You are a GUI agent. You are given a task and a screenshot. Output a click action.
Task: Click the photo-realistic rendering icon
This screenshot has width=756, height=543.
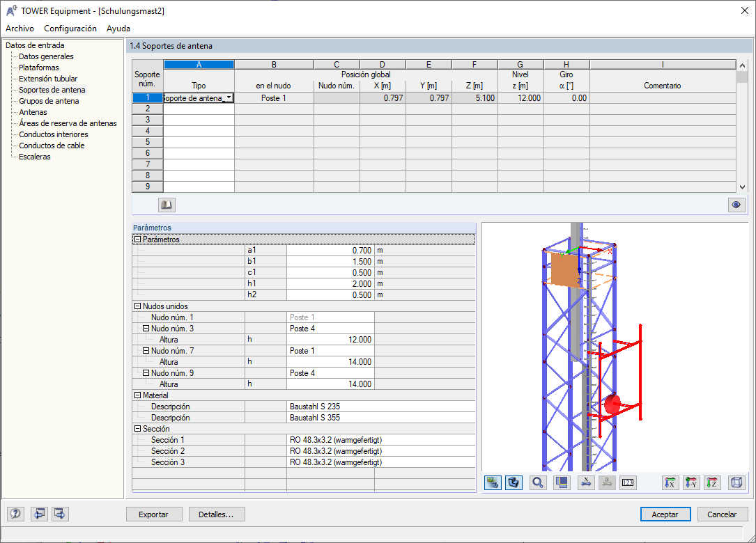[492, 482]
